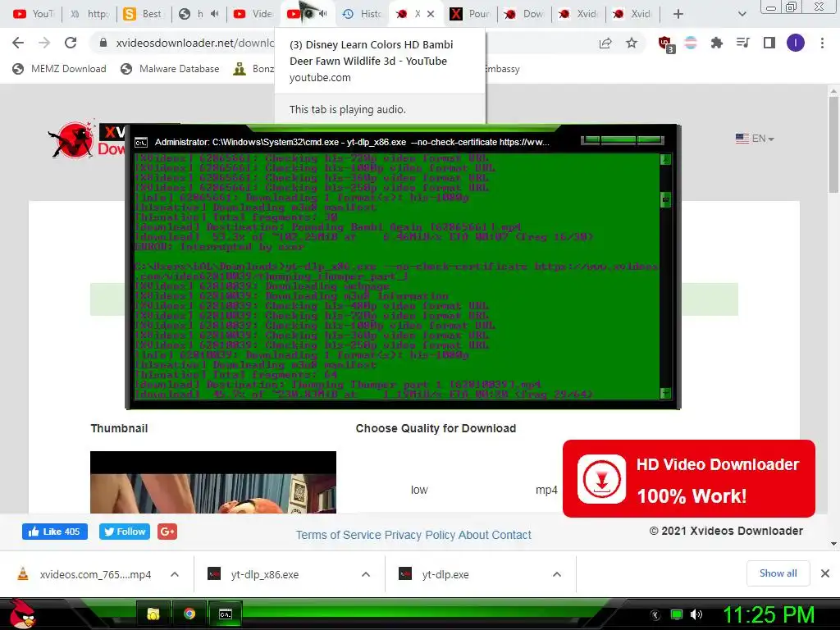This screenshot has height=630, width=840.
Task: Click the cmd window scrollbar thumb
Action: (x=665, y=200)
